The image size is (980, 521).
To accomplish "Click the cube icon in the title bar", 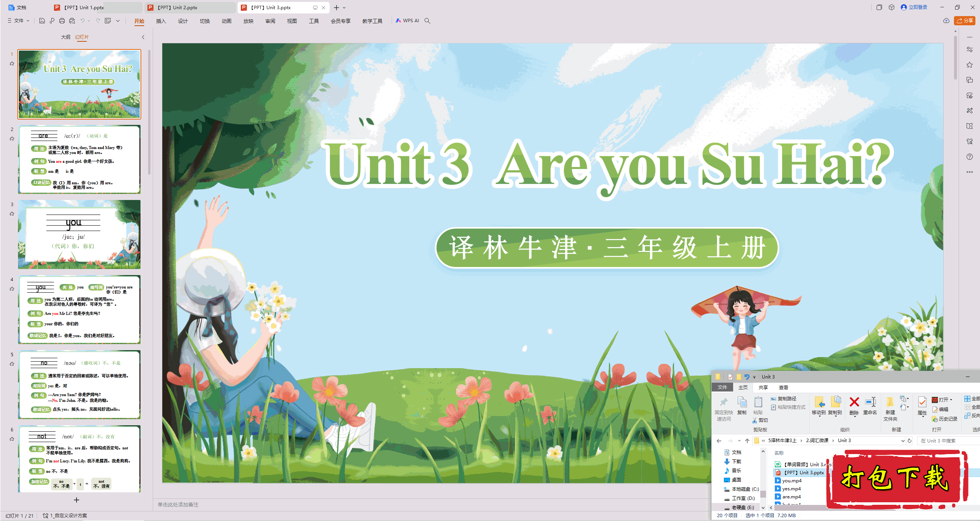I will click(x=892, y=7).
